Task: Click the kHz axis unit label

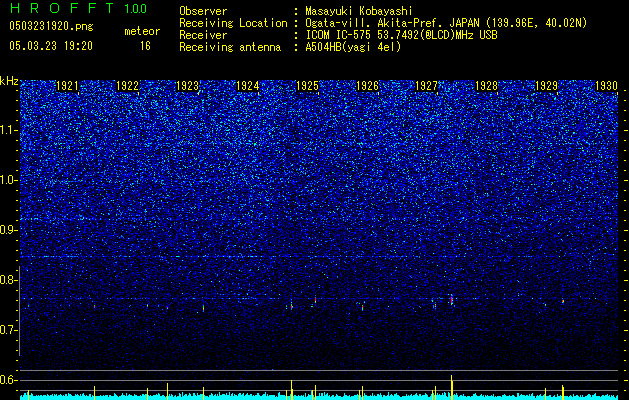Action: click(9, 81)
